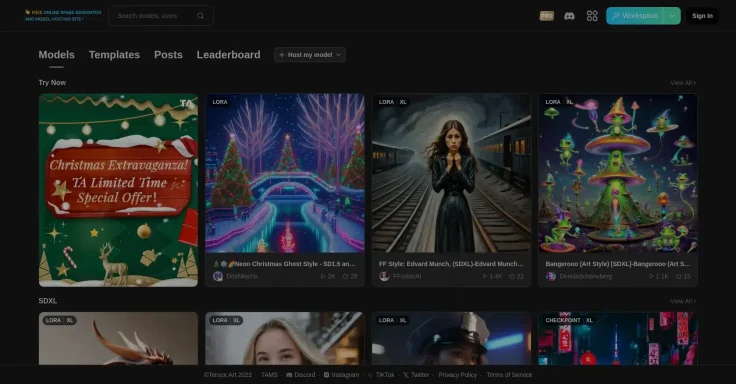
Task: Click the plus icon in Host my model
Action: pos(282,55)
